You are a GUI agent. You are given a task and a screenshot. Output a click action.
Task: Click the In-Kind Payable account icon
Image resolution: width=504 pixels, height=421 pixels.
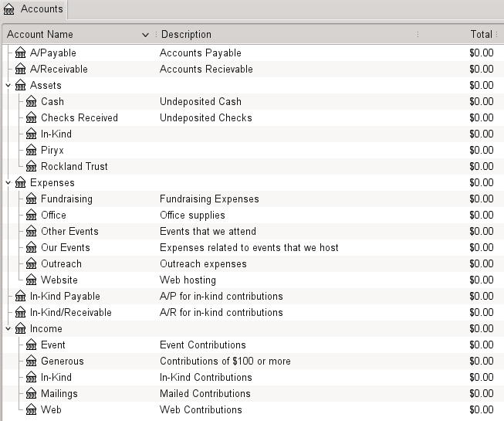pos(20,296)
